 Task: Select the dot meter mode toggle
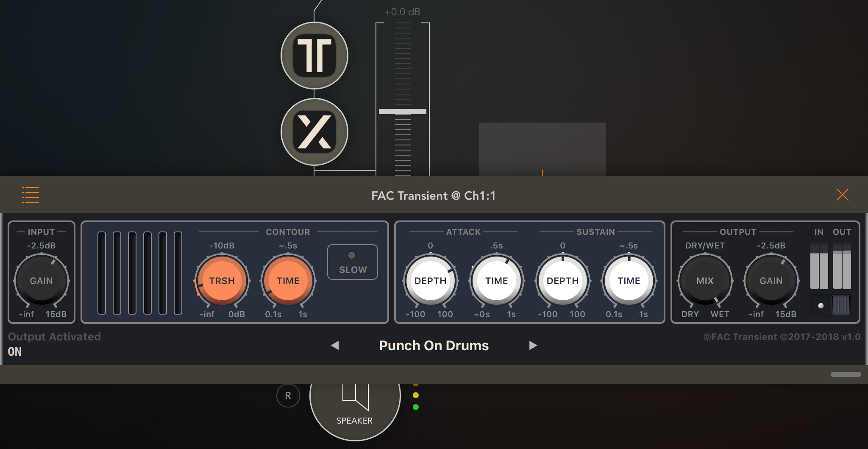[x=821, y=306]
